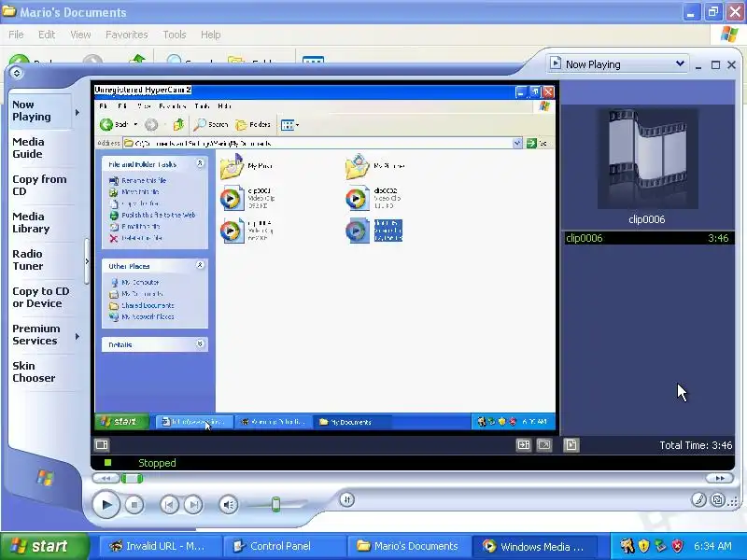Click the Stop button in Media Player

(x=134, y=505)
